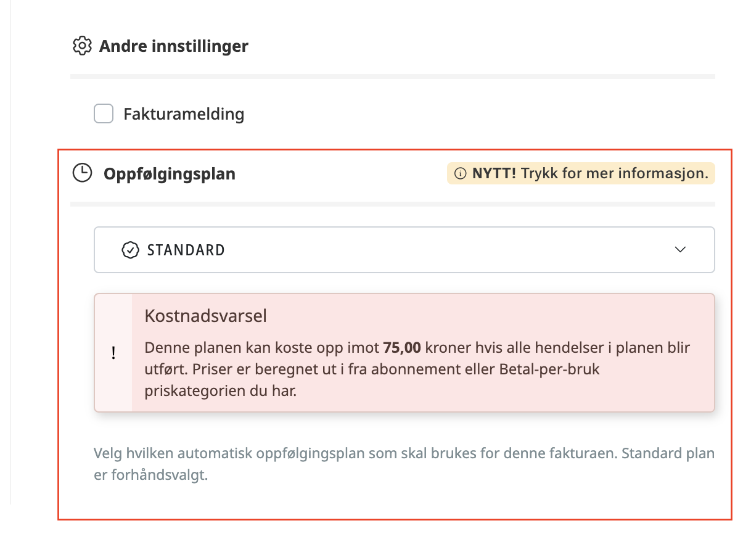Click the Oppfølgingsplan section heading
751x560 pixels.
tap(170, 174)
